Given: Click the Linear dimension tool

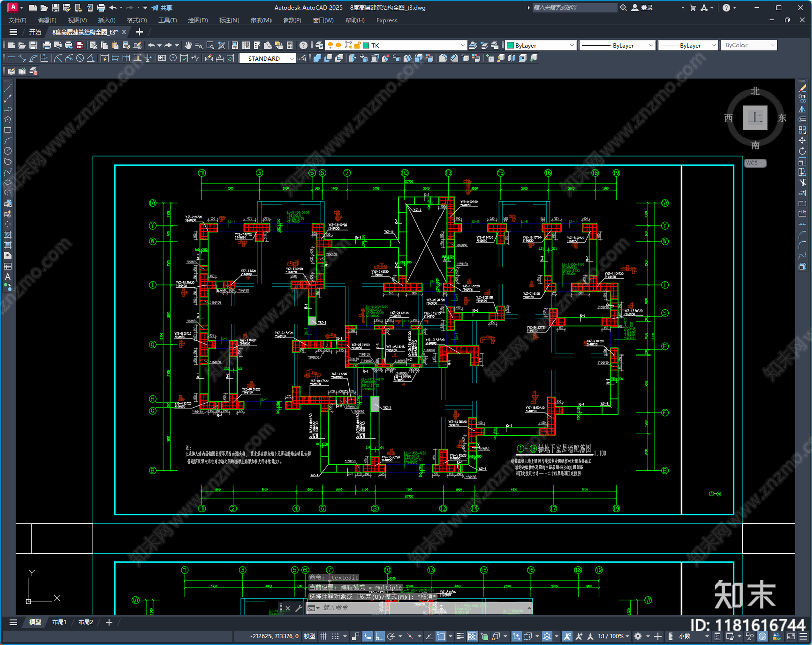Looking at the screenshot, I should click(11, 58).
